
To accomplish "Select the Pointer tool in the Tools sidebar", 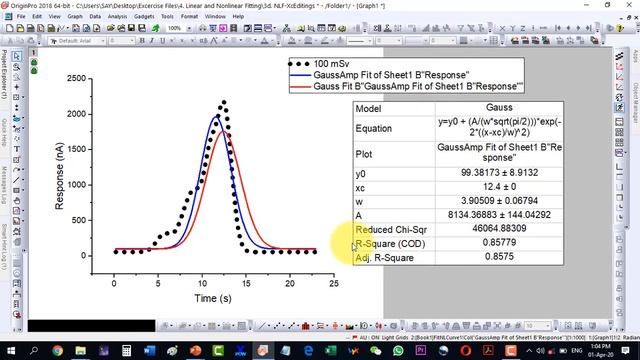I will [x=17, y=56].
